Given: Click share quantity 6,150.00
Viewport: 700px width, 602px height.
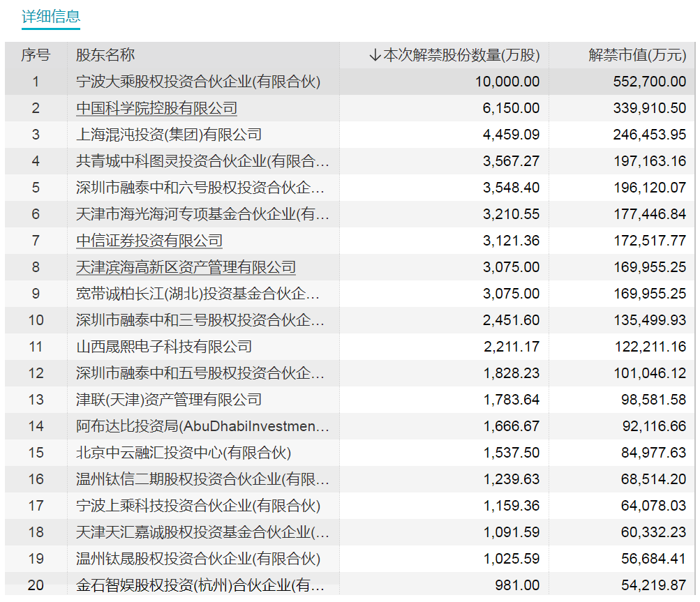Looking at the screenshot, I should point(511,108).
